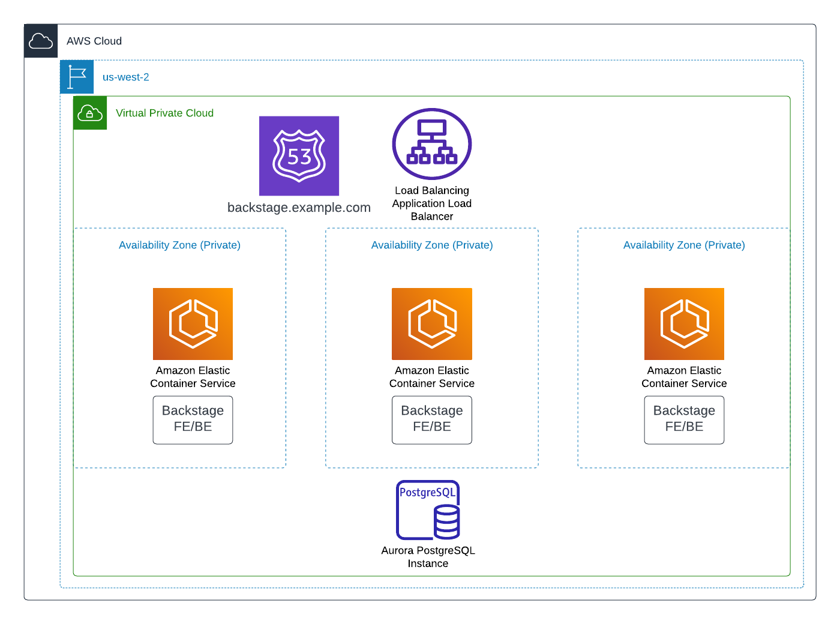
Task: Click the AWS Cloud icon
Action: [41, 41]
